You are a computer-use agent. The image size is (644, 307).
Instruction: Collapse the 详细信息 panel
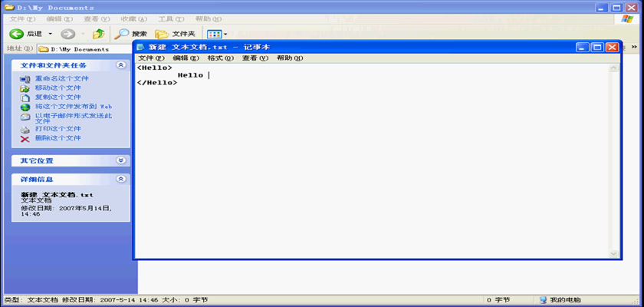pyautogui.click(x=121, y=179)
